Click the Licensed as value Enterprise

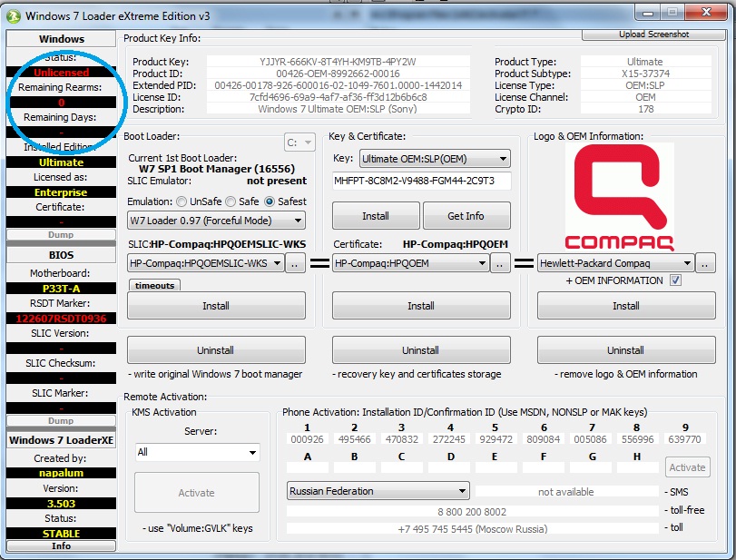tap(61, 192)
